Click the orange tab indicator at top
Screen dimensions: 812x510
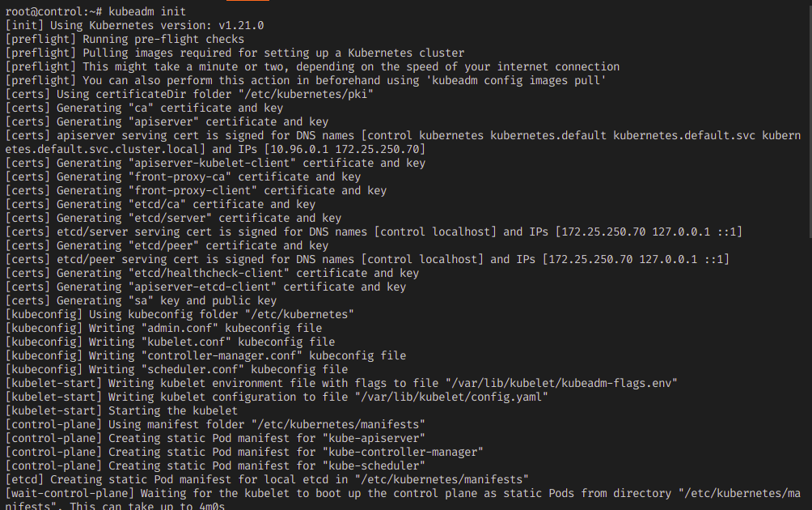(247, 1)
